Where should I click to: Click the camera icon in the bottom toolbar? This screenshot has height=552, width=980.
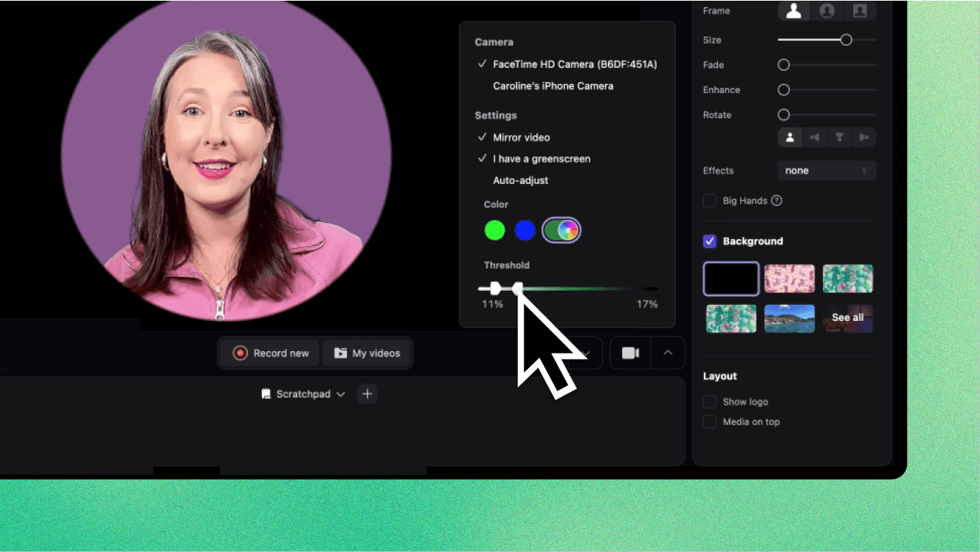tap(629, 353)
